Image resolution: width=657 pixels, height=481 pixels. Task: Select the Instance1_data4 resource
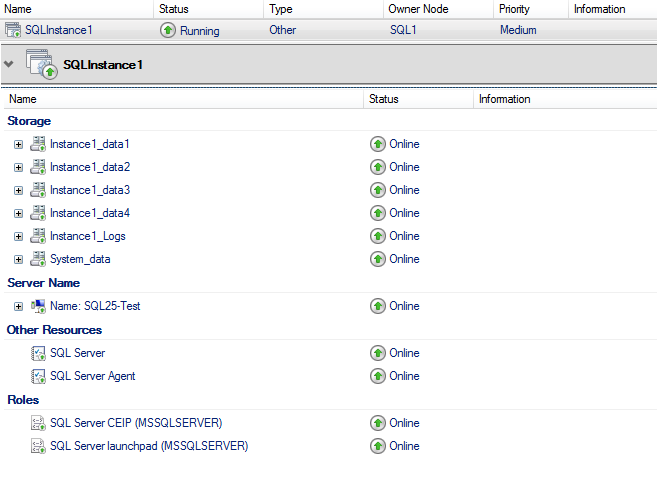coord(90,213)
